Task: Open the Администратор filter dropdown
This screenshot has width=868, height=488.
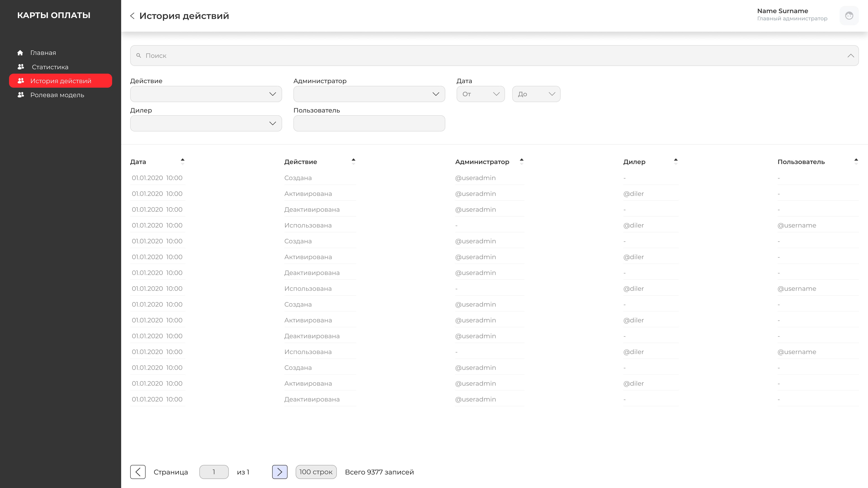Action: (369, 94)
